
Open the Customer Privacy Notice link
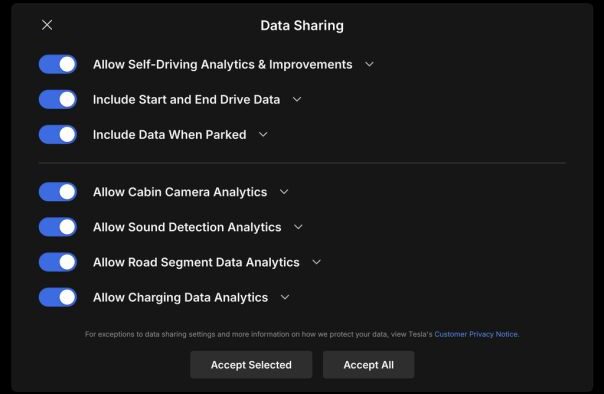click(x=476, y=334)
